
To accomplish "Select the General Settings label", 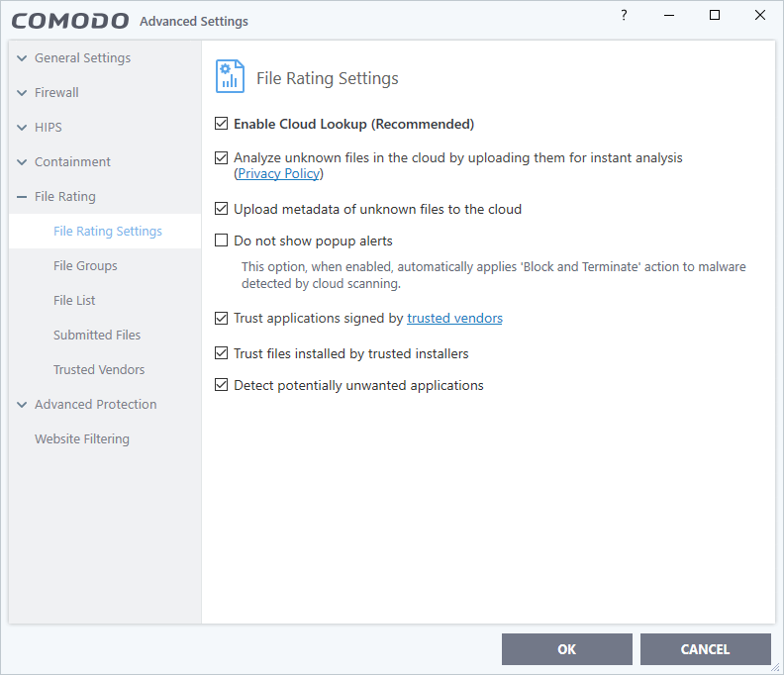I will 82,58.
